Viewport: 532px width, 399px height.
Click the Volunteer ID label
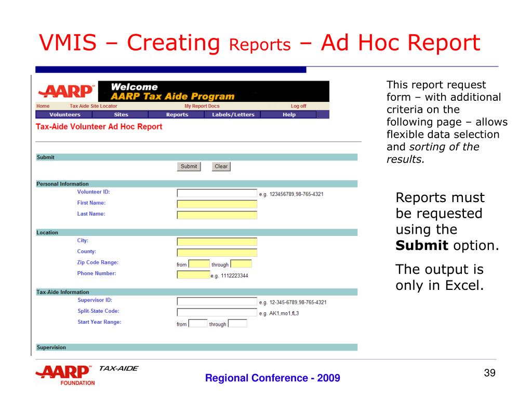[x=94, y=192]
